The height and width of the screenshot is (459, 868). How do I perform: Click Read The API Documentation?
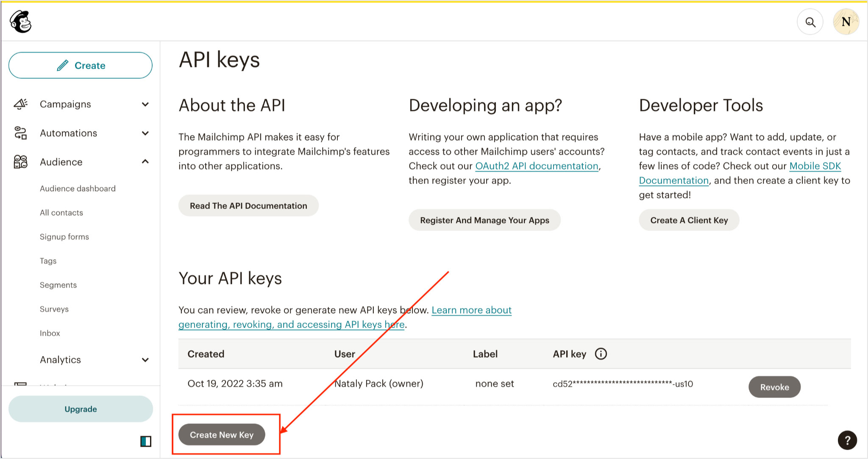(x=248, y=206)
